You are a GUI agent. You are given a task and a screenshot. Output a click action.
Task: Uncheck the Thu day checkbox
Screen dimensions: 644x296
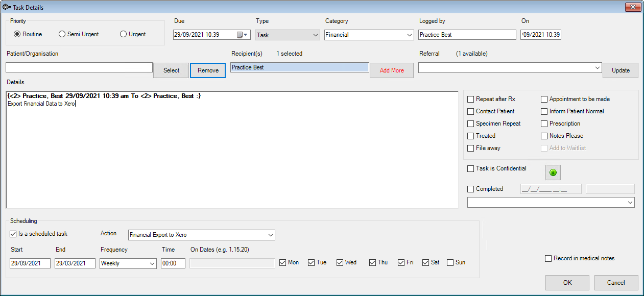373,262
